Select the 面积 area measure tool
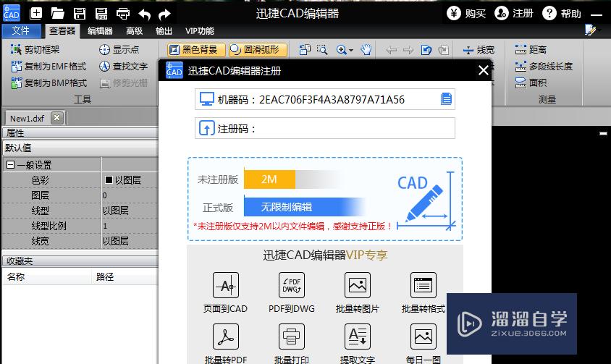 531,82
